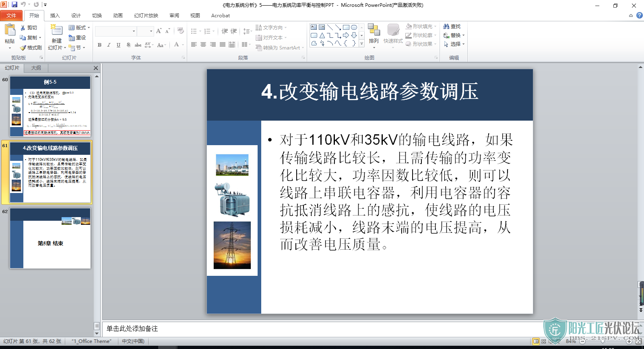The image size is (644, 349).
Task: Click the Paste (粘贴) clipboard icon
Action: pos(10,30)
